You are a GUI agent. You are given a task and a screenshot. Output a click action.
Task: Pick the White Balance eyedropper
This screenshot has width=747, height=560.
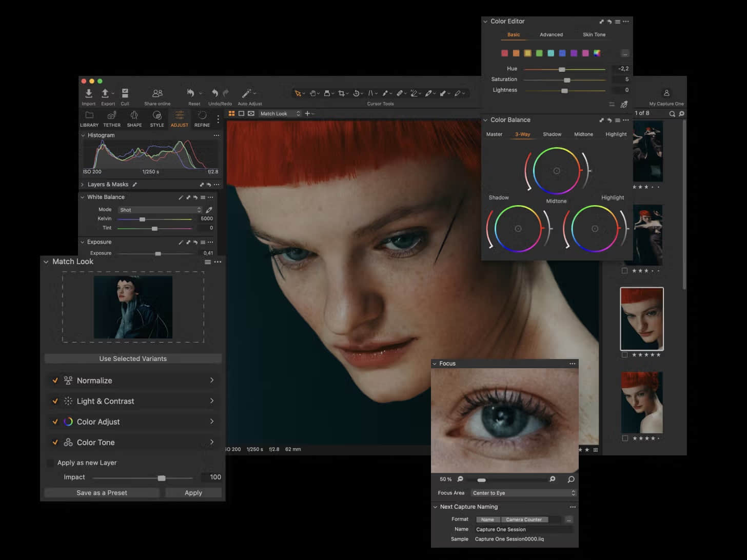tap(209, 210)
